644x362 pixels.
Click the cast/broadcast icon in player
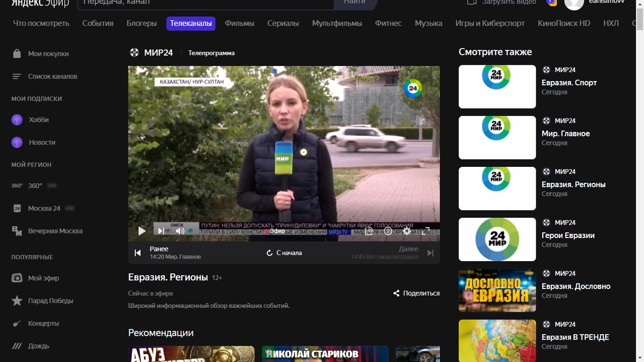(x=369, y=231)
